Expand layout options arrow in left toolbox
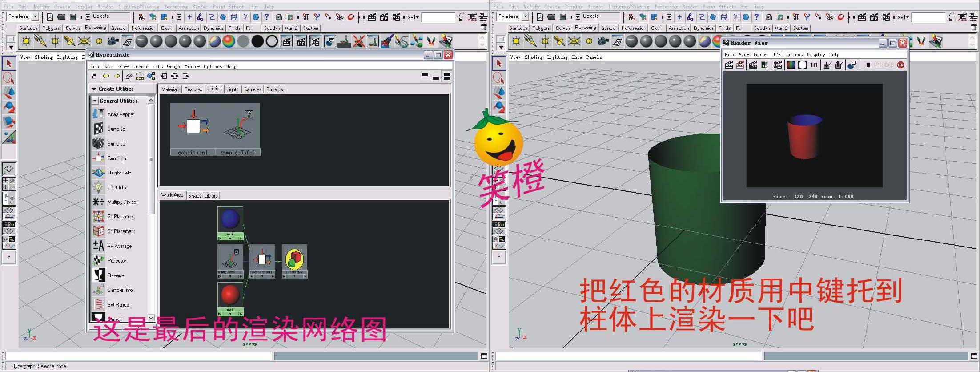980x372 pixels. point(9,257)
